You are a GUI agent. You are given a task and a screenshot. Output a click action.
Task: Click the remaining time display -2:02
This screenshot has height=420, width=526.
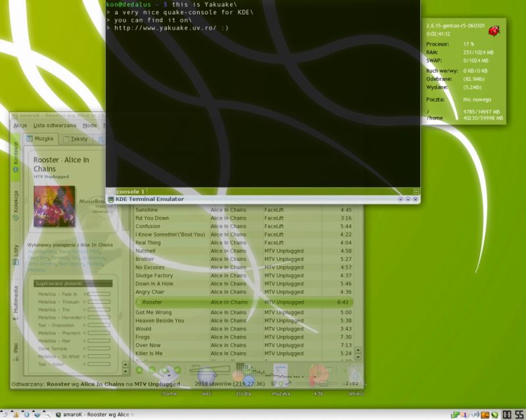pyautogui.click(x=350, y=383)
